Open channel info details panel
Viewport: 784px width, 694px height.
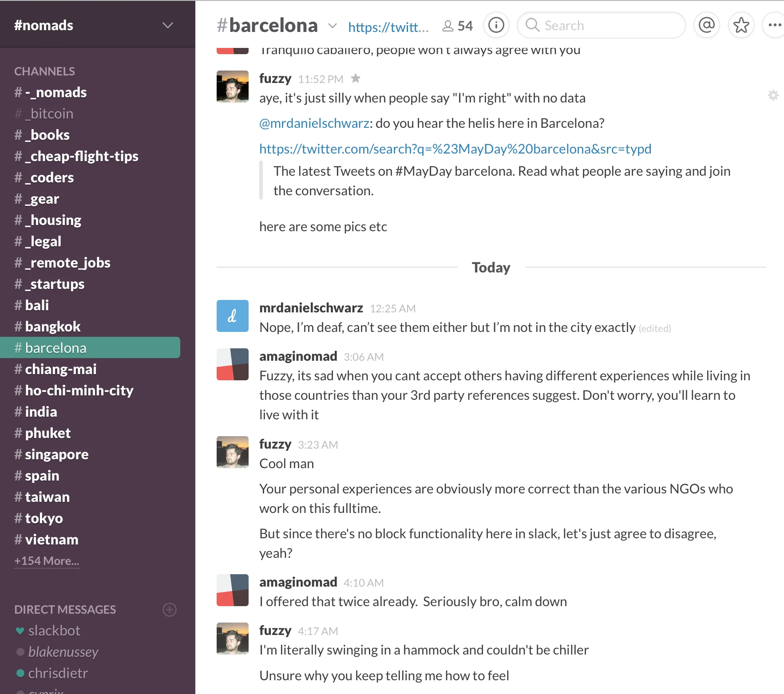tap(496, 25)
